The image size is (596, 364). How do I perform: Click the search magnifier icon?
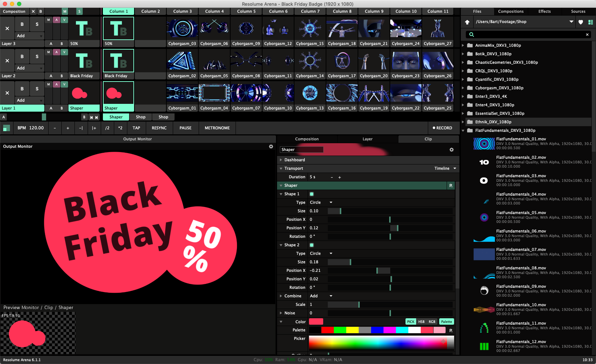(x=471, y=34)
